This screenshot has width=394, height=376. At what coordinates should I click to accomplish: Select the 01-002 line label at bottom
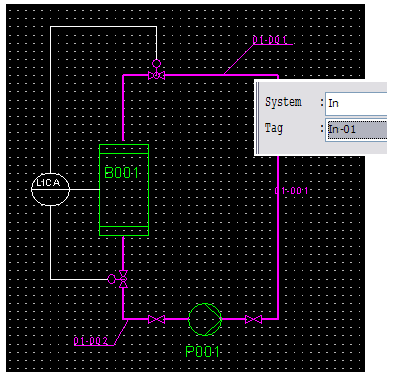[91, 341]
